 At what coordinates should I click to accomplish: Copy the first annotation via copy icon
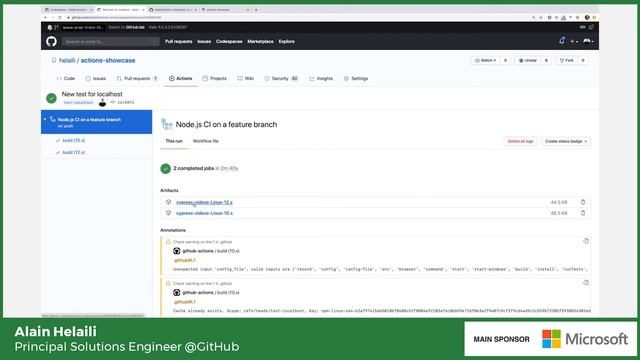(x=586, y=241)
